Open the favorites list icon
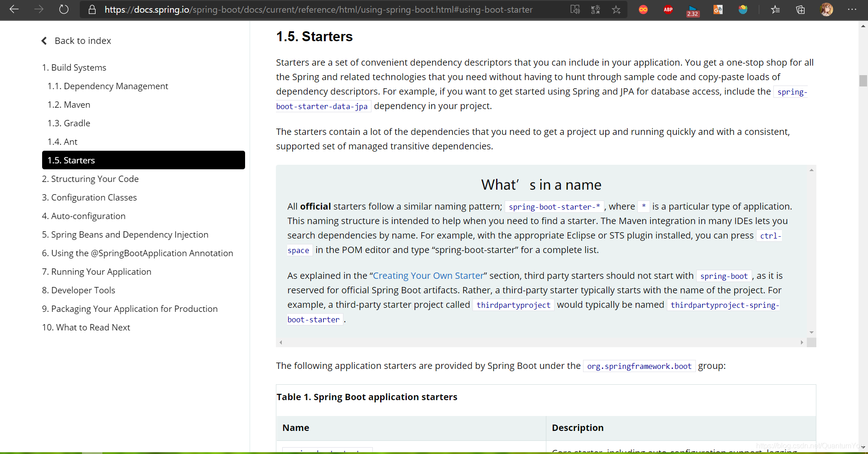 (x=776, y=10)
